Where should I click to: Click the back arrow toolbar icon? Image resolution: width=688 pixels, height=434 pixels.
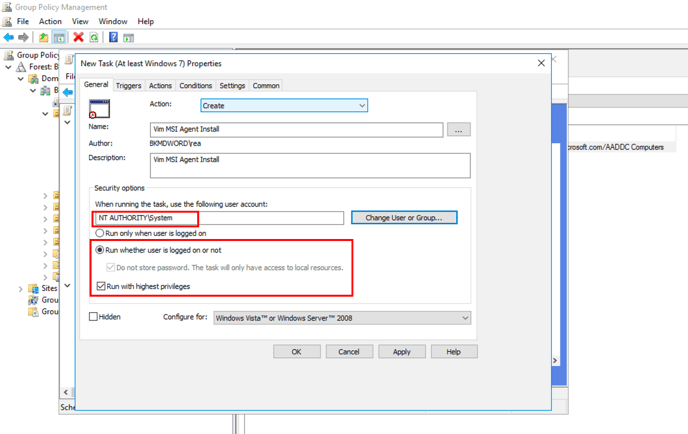pos(9,37)
